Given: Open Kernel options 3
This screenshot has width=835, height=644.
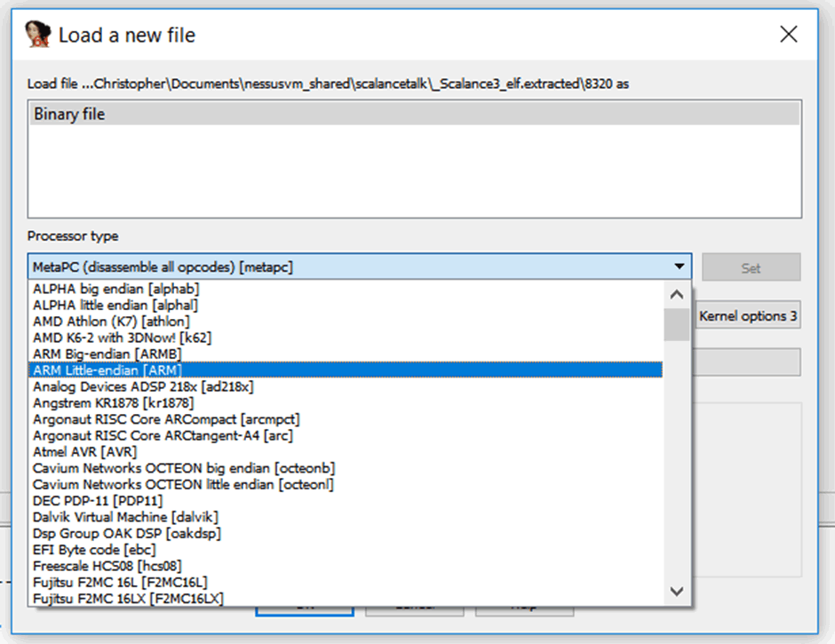Looking at the screenshot, I should click(x=748, y=316).
